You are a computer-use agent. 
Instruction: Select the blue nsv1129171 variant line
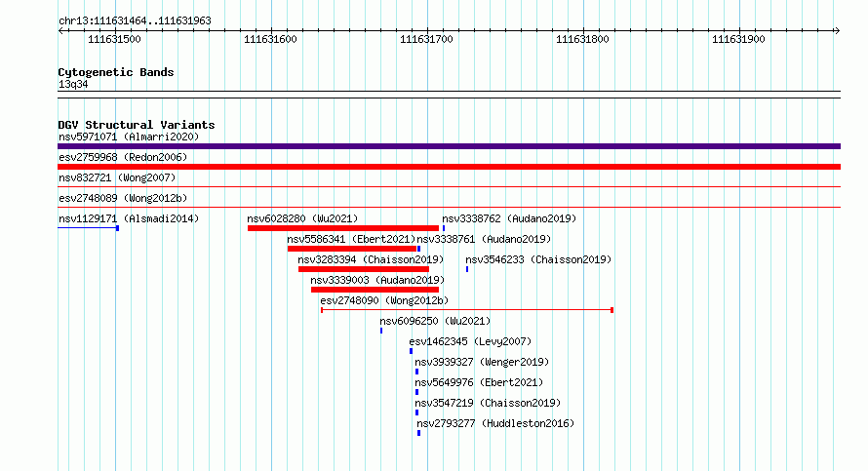(x=88, y=228)
